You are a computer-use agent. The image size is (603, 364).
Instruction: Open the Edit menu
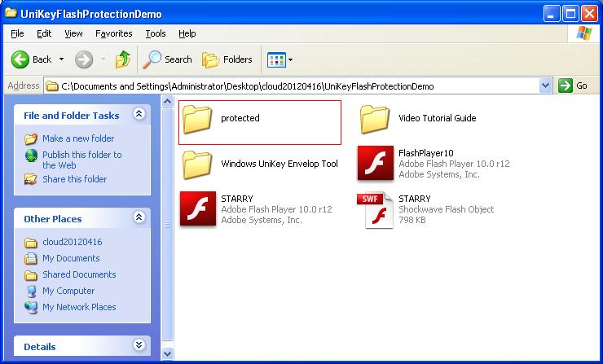44,34
